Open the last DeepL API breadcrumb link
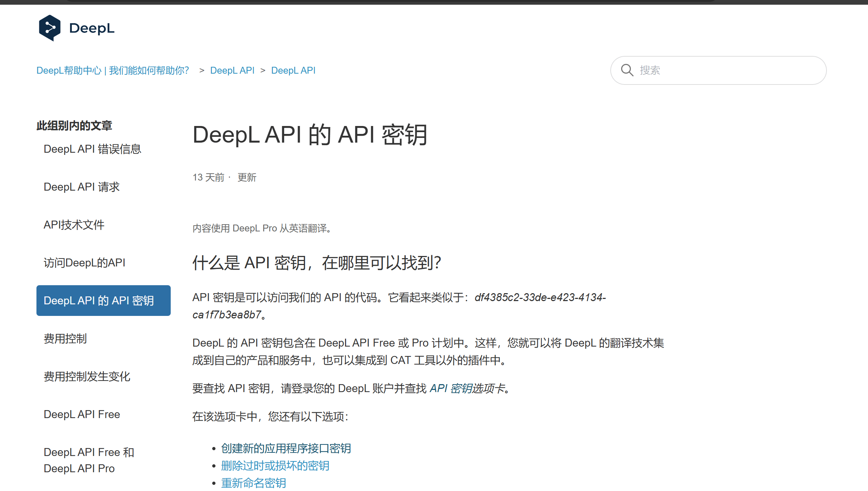 [x=293, y=70]
